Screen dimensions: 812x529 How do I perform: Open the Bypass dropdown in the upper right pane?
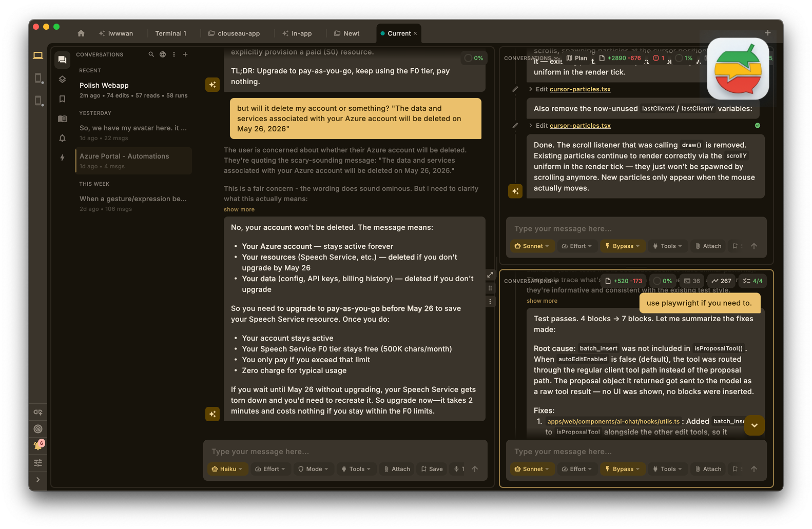623,246
